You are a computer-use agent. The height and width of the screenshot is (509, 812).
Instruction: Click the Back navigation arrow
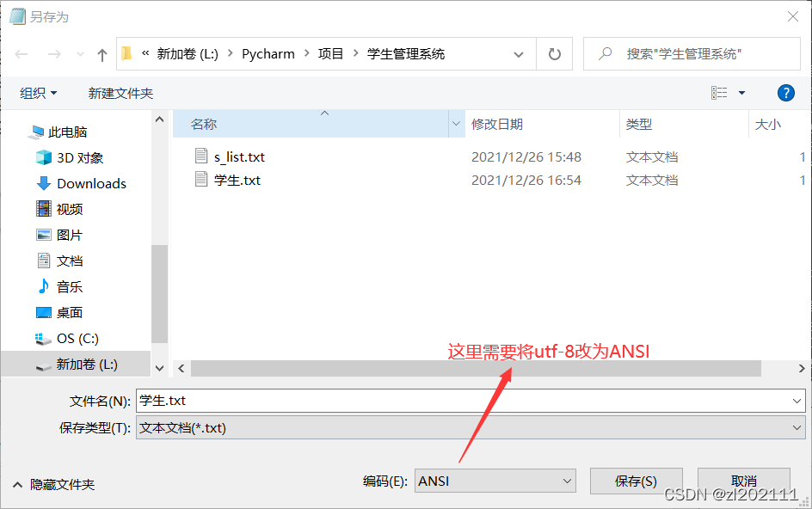coord(21,53)
